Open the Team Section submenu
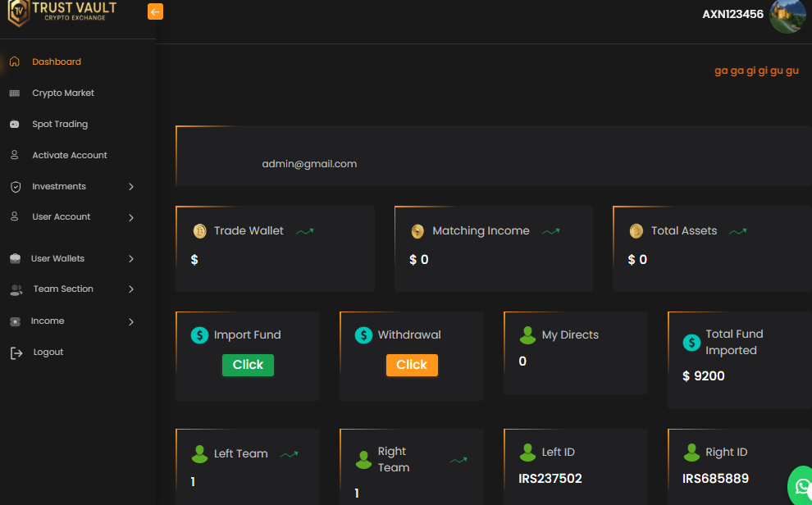This screenshot has width=812, height=505. click(130, 289)
